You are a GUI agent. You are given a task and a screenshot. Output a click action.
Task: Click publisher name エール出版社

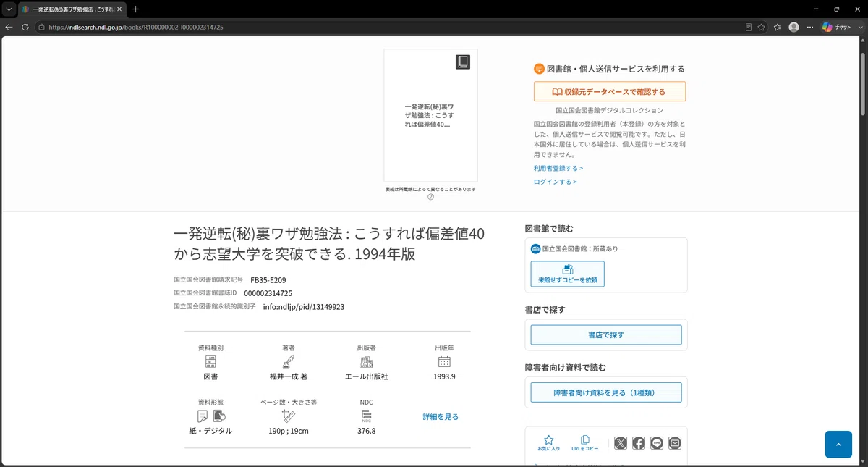pos(367,376)
